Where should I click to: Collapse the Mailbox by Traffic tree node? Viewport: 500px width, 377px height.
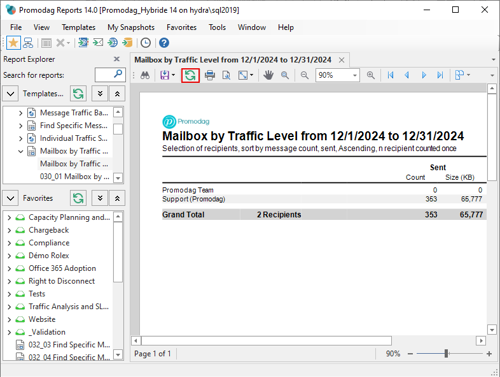20,151
